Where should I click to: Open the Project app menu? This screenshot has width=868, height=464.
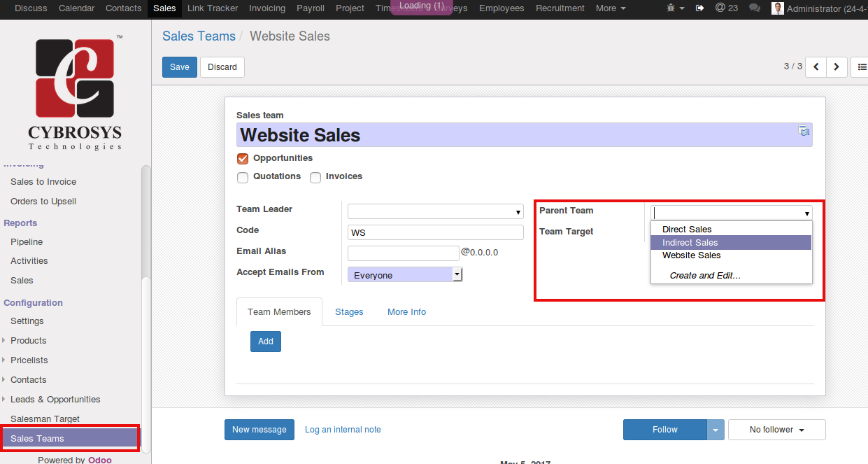coord(350,8)
